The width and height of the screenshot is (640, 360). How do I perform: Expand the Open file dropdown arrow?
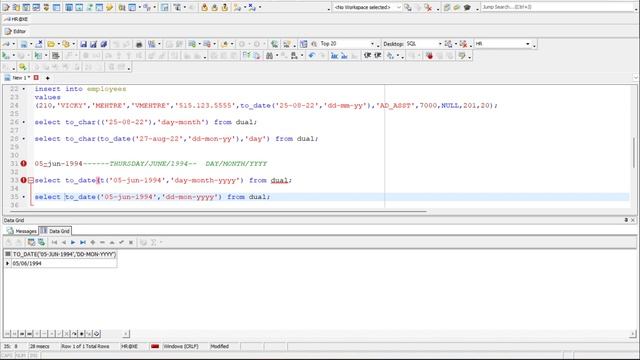pyautogui.click(x=58, y=44)
